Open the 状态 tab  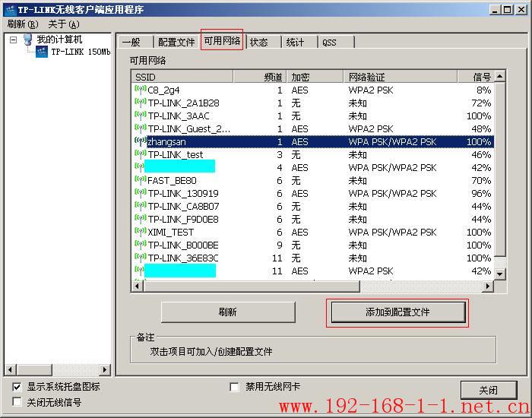[264, 42]
